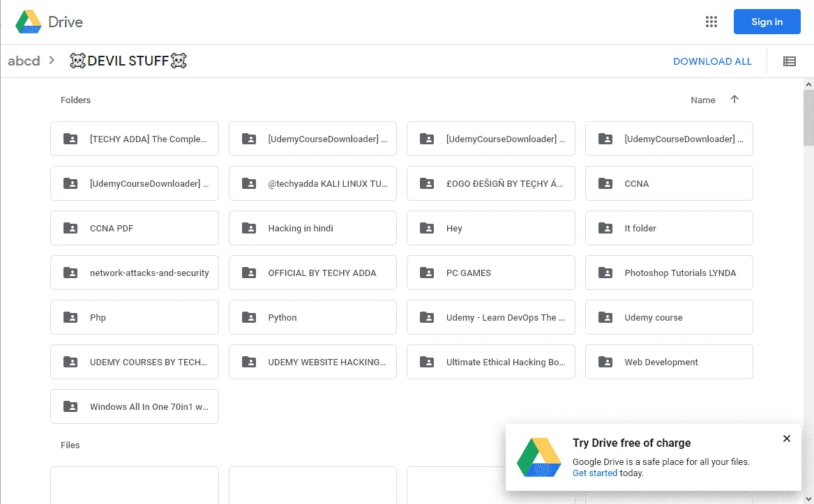The width and height of the screenshot is (814, 504).
Task: Go back to abcd breadcrumb
Action: (x=24, y=61)
